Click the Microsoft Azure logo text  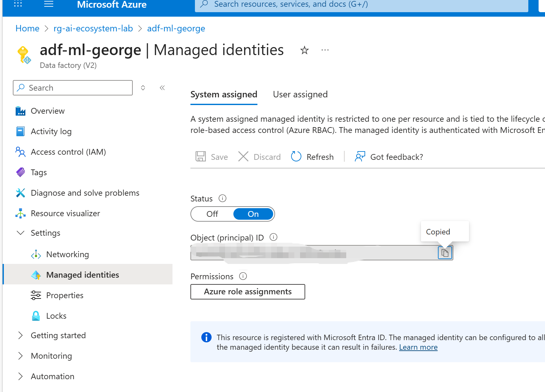pyautogui.click(x=112, y=4)
